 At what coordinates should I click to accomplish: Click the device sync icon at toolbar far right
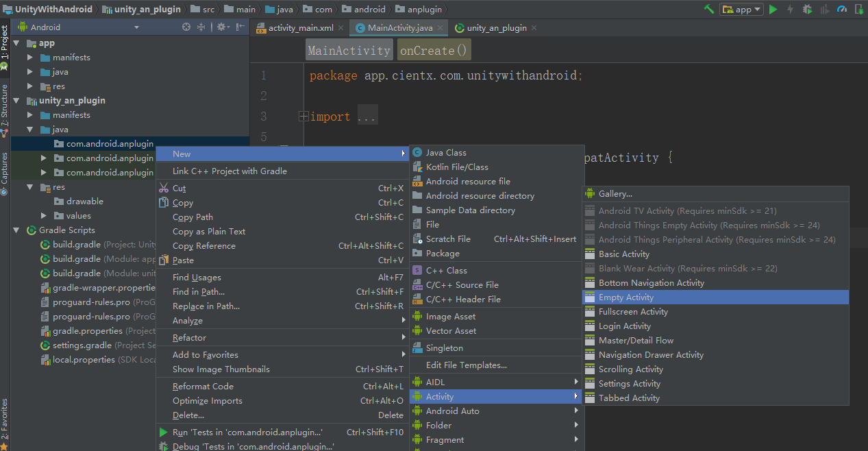[x=860, y=10]
